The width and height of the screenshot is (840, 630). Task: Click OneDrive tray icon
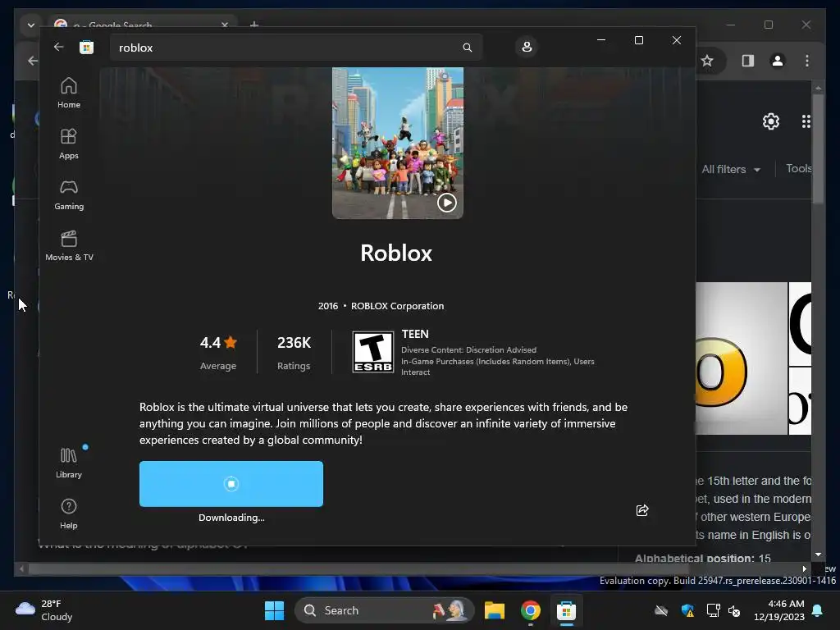click(661, 610)
